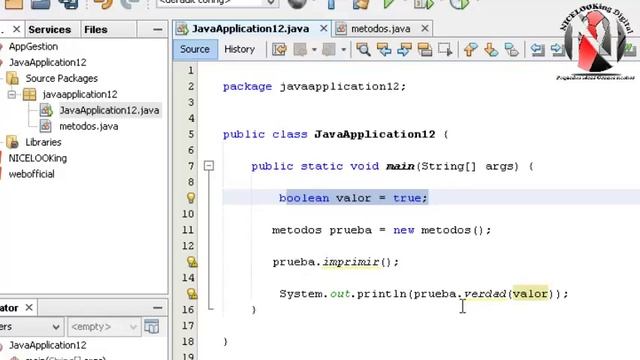This screenshot has height=360, width=640.
Task: Click highlighted 'valor' argument on line 15
Action: (x=530, y=293)
